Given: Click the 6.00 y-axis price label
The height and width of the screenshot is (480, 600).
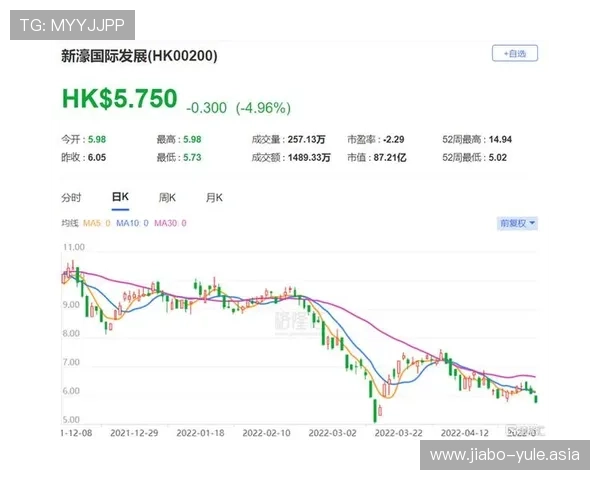Looking at the screenshot, I should click(x=71, y=391).
